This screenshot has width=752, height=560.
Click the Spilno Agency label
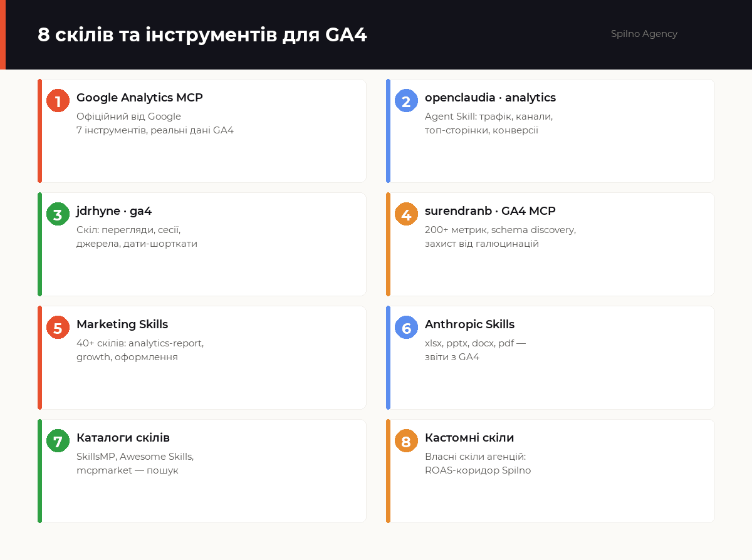[644, 34]
